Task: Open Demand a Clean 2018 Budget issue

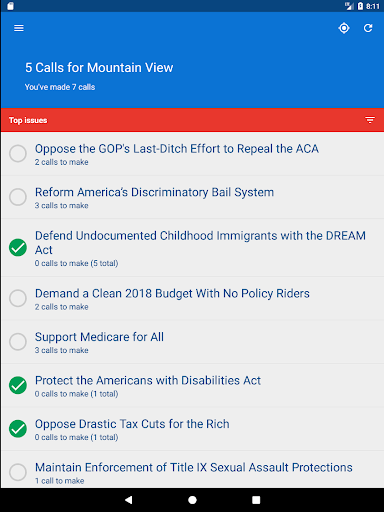Action: pos(192,299)
